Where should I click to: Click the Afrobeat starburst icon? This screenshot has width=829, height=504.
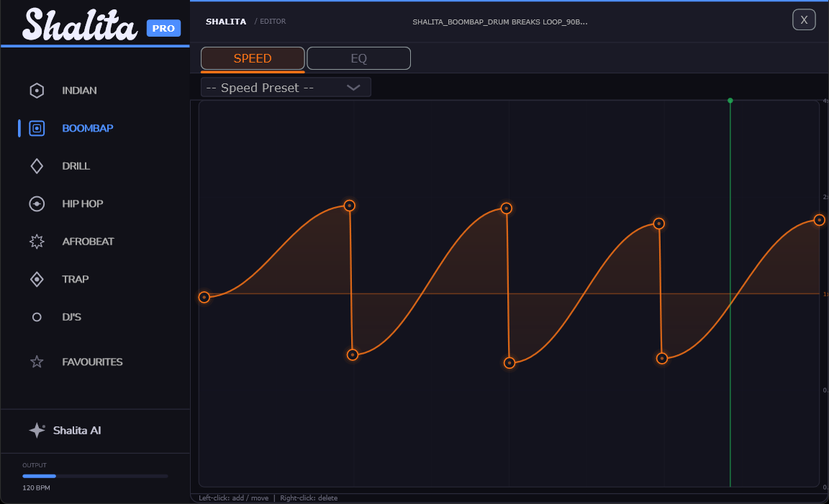point(37,242)
